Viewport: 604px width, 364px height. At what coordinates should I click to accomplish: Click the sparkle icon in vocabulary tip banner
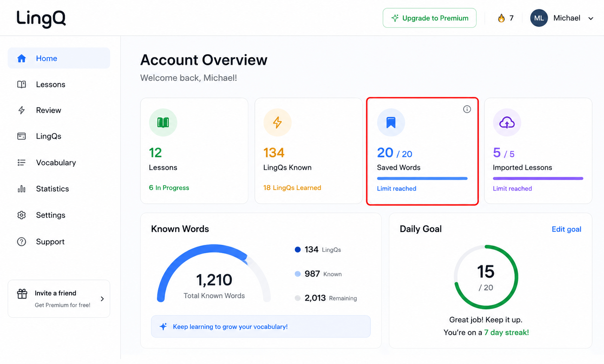click(163, 327)
